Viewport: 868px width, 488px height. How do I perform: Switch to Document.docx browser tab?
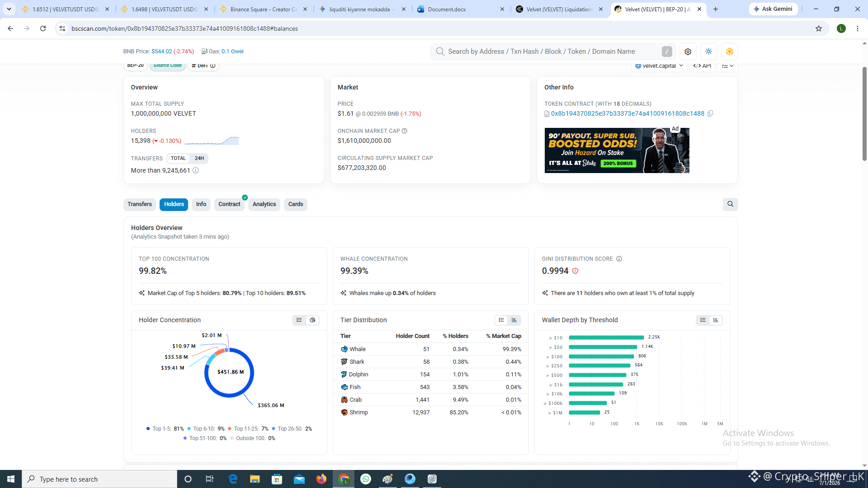(461, 9)
